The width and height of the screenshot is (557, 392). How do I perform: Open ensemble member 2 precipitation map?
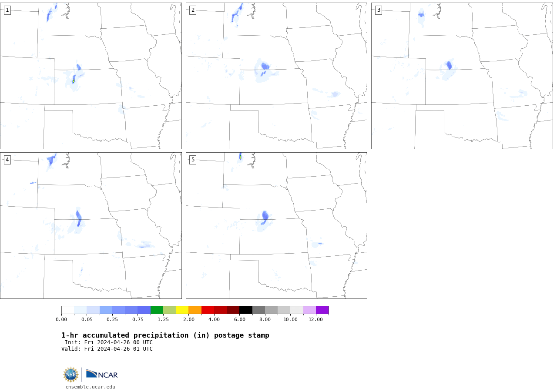coord(276,76)
